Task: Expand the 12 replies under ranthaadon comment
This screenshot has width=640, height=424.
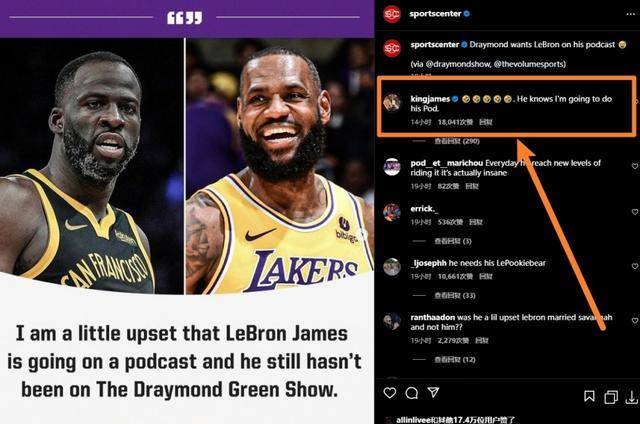Action: pyautogui.click(x=455, y=360)
